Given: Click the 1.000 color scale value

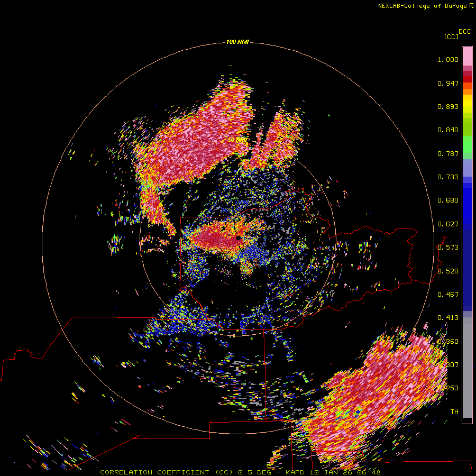Looking at the screenshot, I should coord(448,59).
